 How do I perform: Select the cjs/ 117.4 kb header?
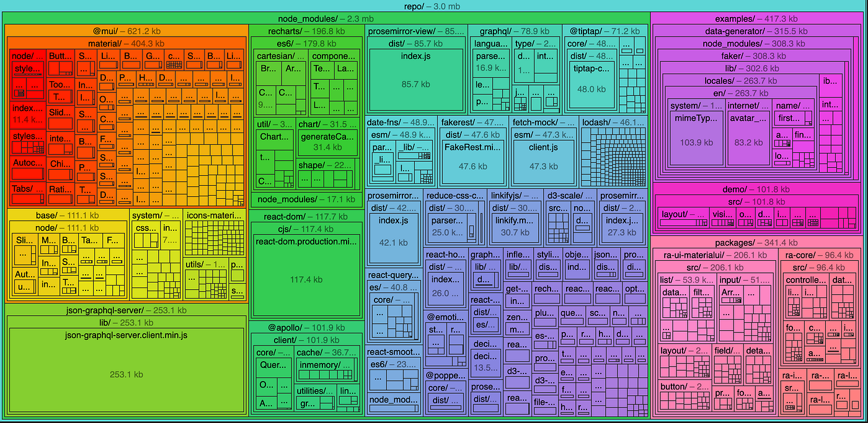point(306,229)
